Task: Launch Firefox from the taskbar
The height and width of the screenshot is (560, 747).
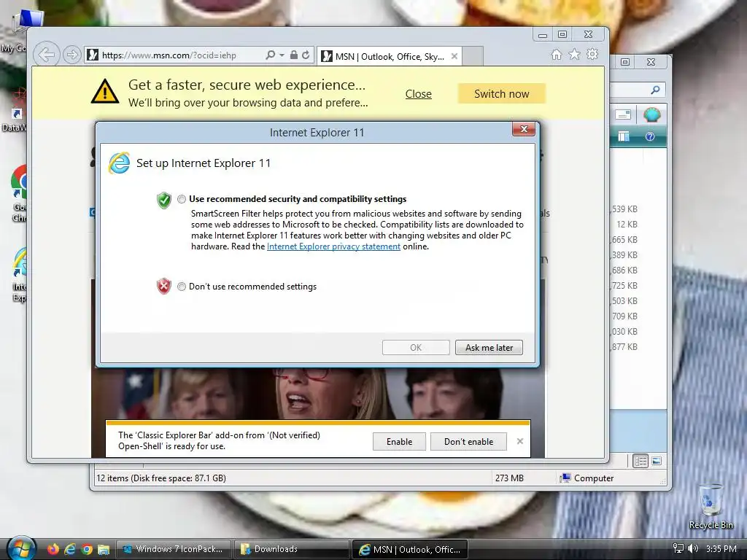Action: point(53,549)
